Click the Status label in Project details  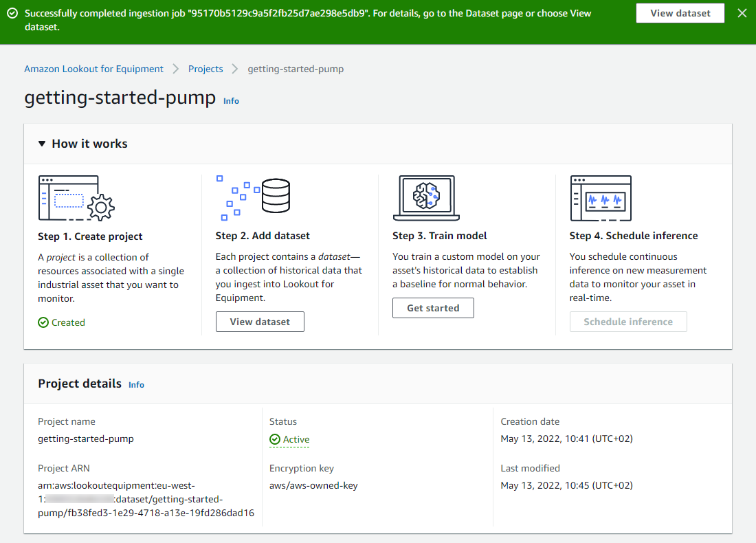point(283,421)
